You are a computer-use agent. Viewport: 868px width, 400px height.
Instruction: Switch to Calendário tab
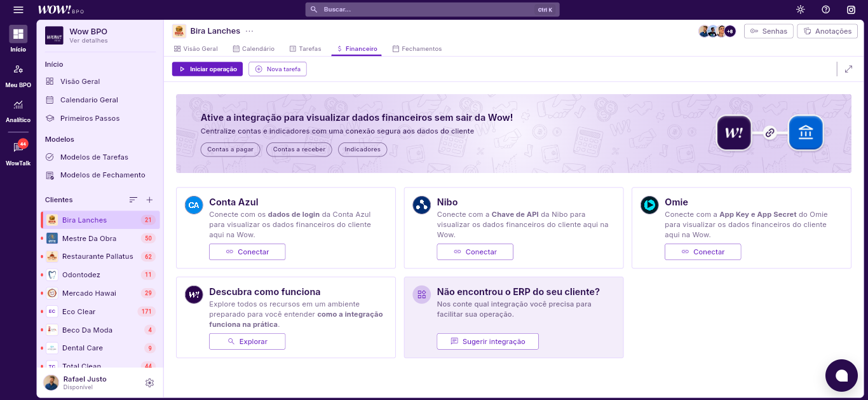[254, 49]
